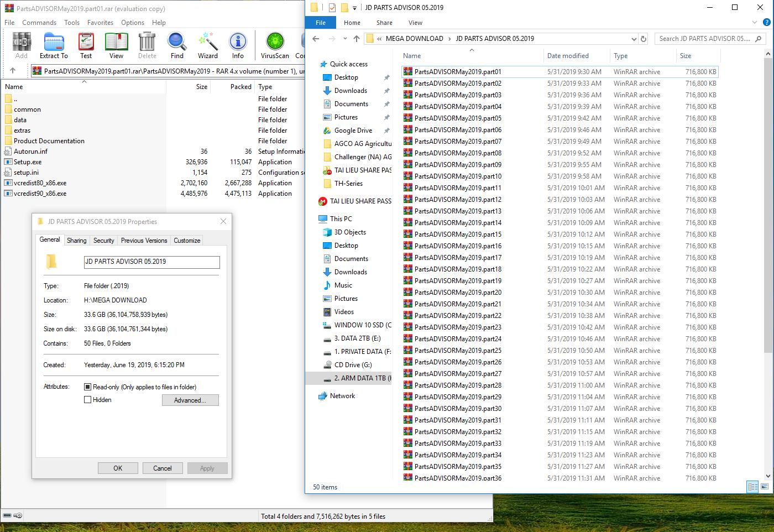
Task: Click the Add toolbar icon in WinRAR
Action: pos(22,45)
